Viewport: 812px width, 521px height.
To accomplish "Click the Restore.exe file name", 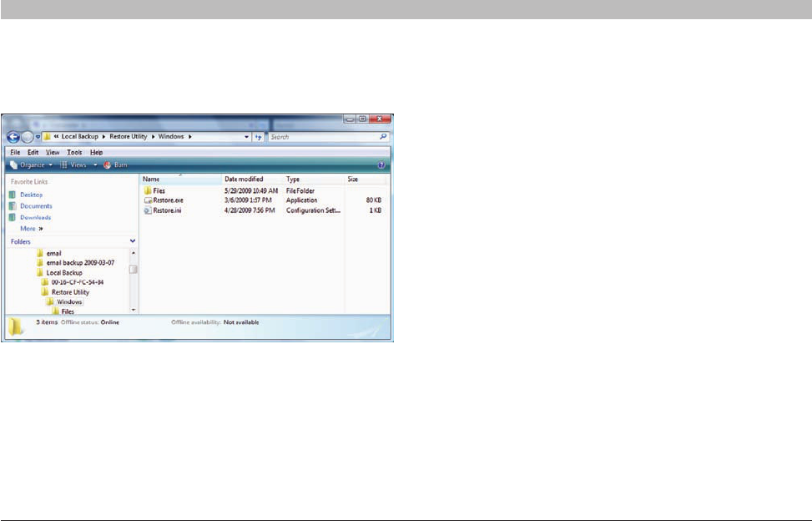I will 169,200.
